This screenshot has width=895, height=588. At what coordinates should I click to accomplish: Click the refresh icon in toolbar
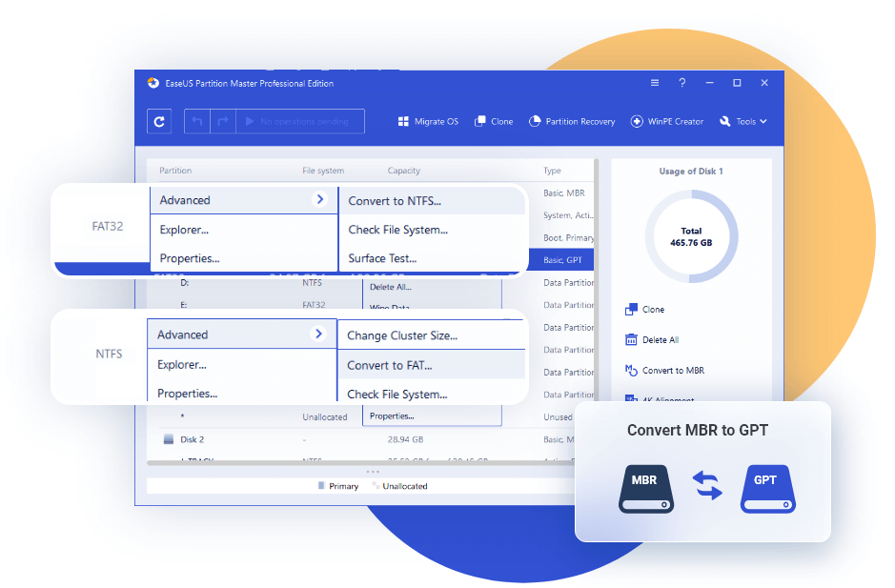[159, 121]
